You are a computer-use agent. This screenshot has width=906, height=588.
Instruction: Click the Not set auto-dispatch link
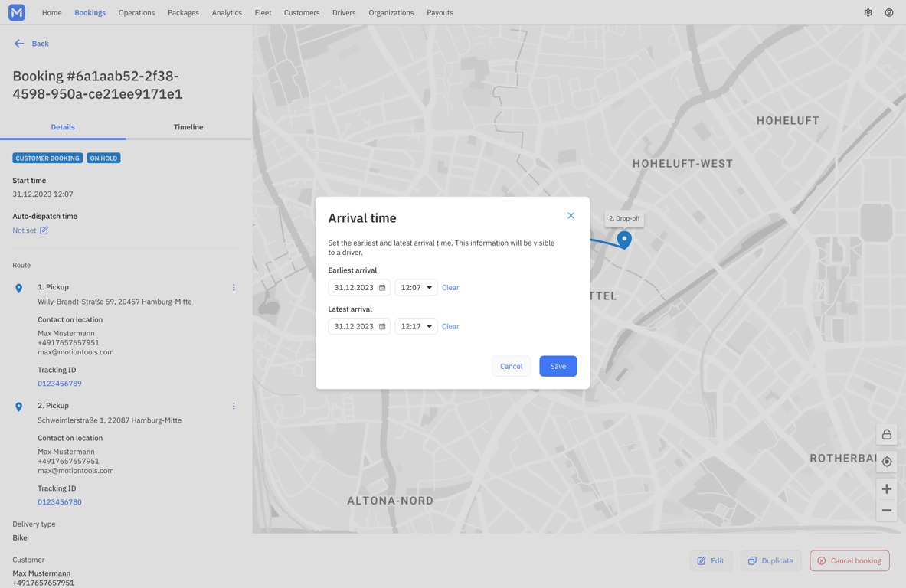pos(25,230)
